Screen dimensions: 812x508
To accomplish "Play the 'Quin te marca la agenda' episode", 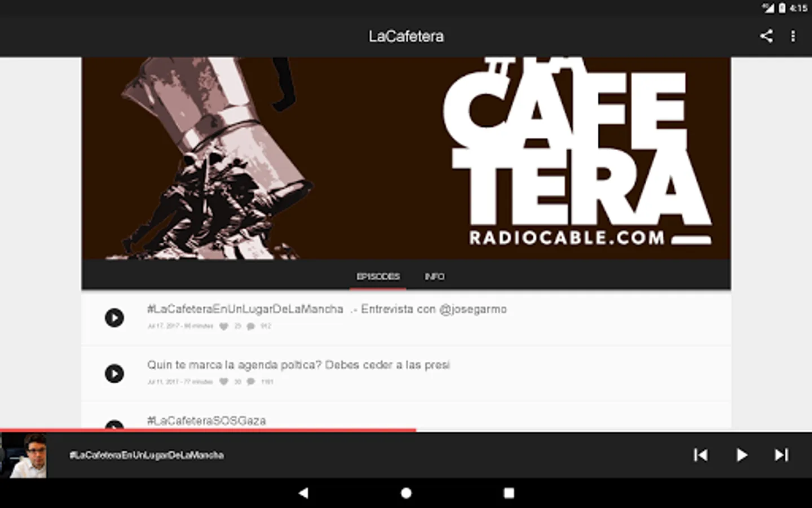I will [114, 374].
